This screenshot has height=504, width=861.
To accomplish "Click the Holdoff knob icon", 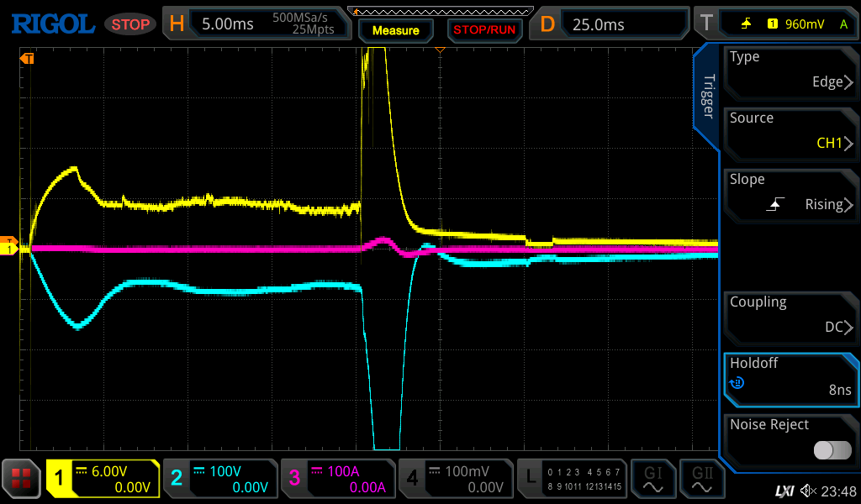I will (x=737, y=383).
